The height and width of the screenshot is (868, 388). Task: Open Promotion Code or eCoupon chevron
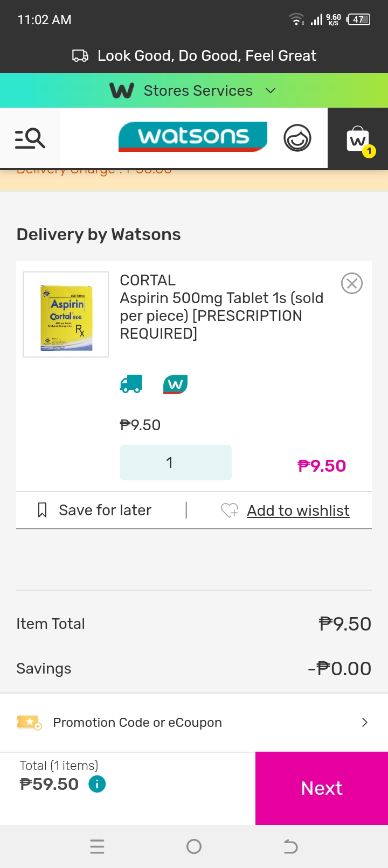pos(364,722)
